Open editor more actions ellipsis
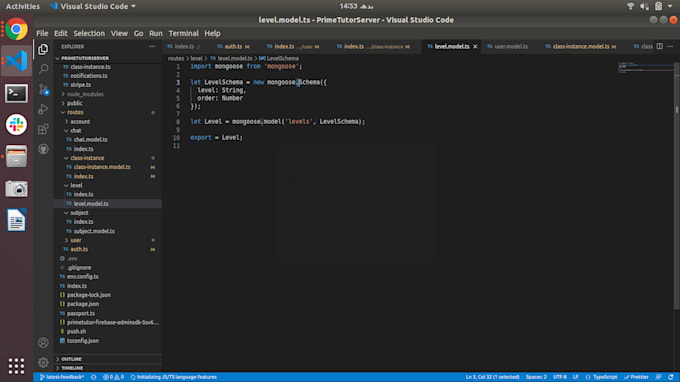The image size is (680, 382). click(x=670, y=46)
